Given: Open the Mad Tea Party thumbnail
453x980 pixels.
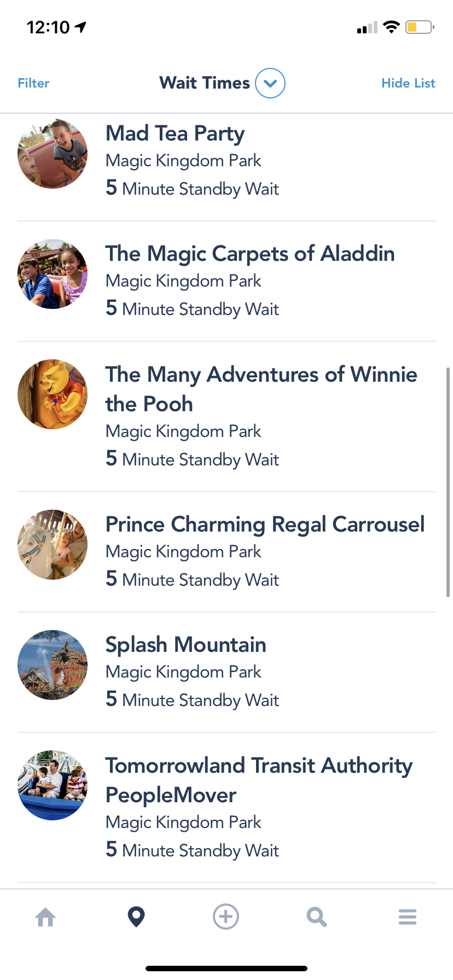Looking at the screenshot, I should coord(53,154).
